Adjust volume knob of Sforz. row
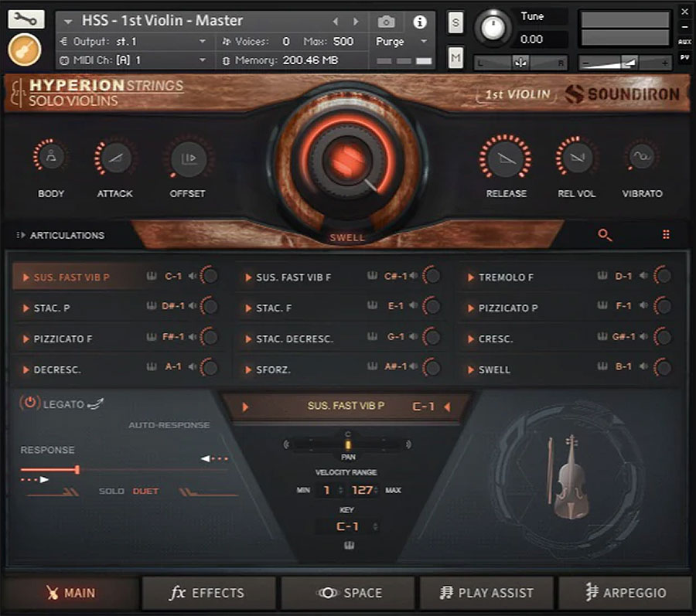696x616 pixels. pyautogui.click(x=432, y=367)
